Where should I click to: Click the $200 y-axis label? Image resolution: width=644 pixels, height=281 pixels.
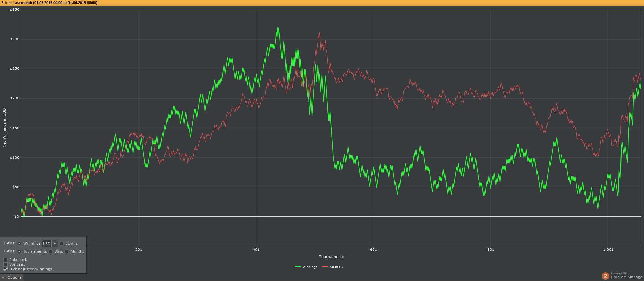point(15,98)
